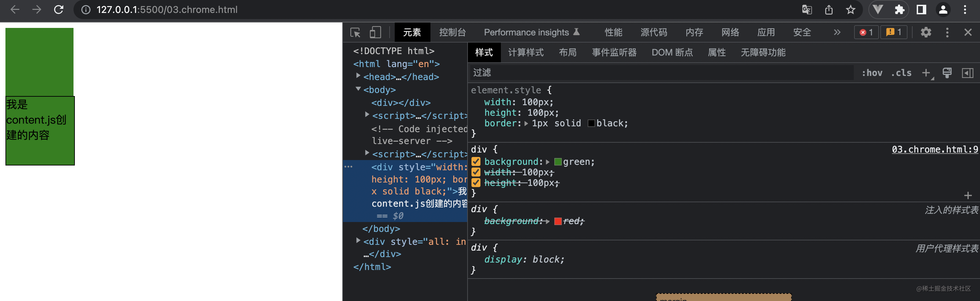This screenshot has height=301, width=980.
Task: Open the rendering emulation paintbrush icon
Action: 947,73
